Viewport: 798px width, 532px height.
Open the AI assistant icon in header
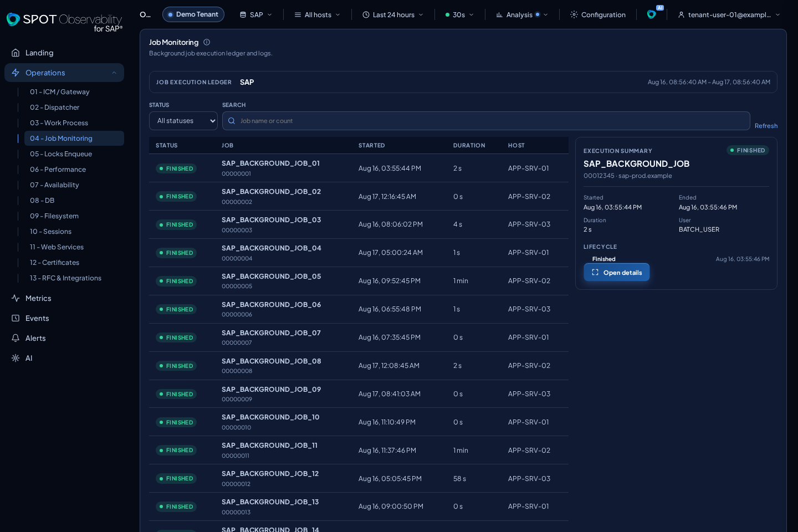(x=652, y=14)
